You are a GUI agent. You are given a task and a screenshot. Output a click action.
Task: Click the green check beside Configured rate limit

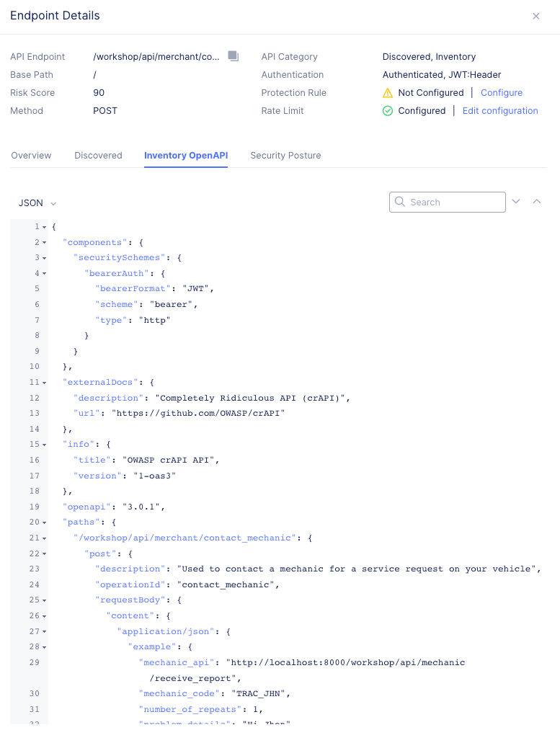(x=388, y=110)
